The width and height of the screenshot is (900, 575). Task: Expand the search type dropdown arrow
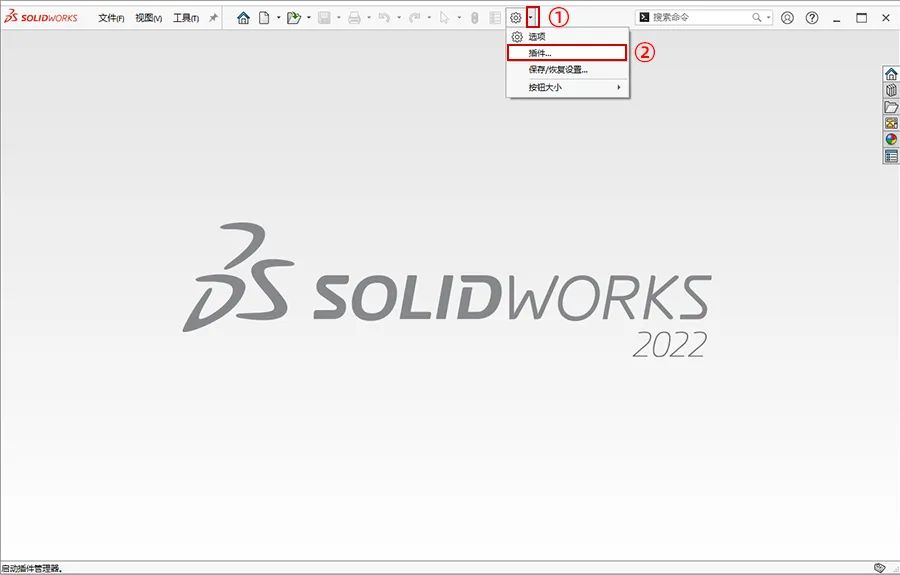tap(768, 18)
